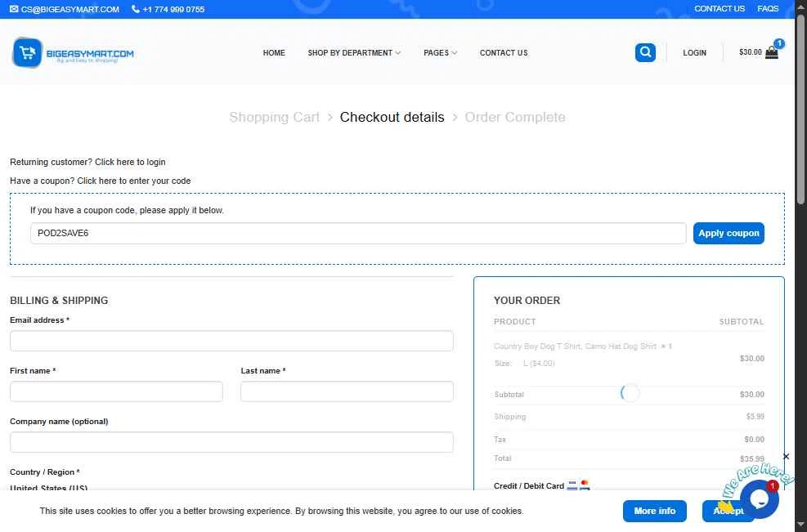The height and width of the screenshot is (532, 807).
Task: Go back to Shopping Cart step
Action: point(275,118)
